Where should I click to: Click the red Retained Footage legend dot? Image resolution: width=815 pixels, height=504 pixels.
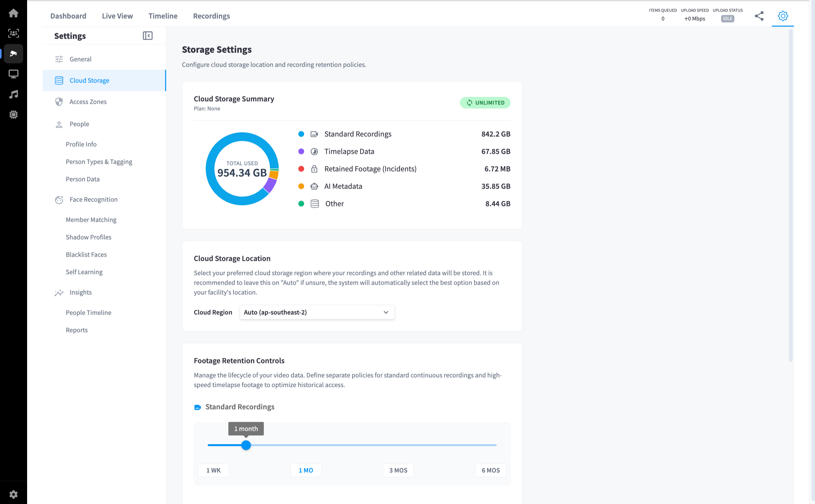[x=301, y=169]
